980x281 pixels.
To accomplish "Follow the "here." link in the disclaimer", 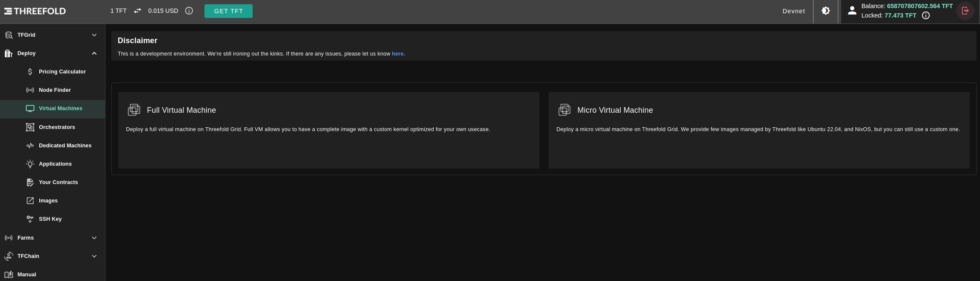I will (398, 54).
